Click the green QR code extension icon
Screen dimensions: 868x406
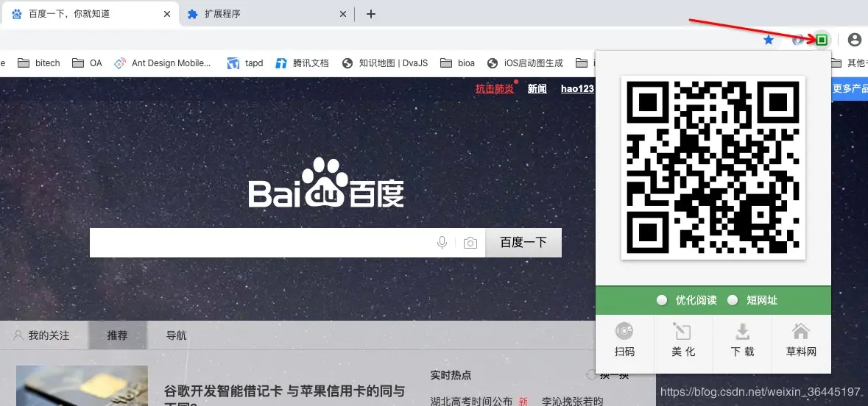coord(822,40)
